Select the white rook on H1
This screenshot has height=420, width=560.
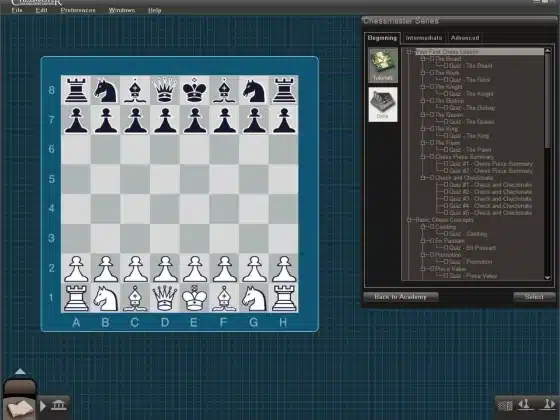tap(284, 298)
